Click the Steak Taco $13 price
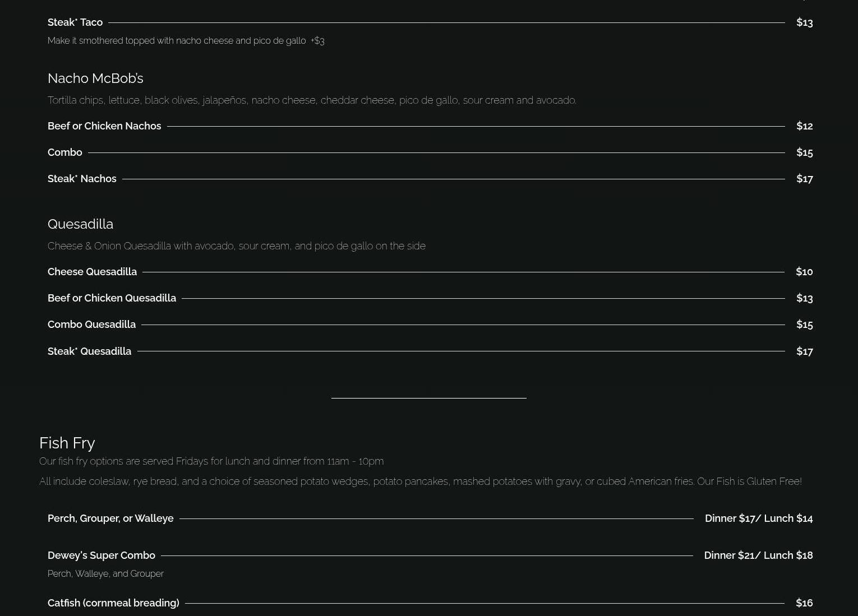 [x=804, y=22]
